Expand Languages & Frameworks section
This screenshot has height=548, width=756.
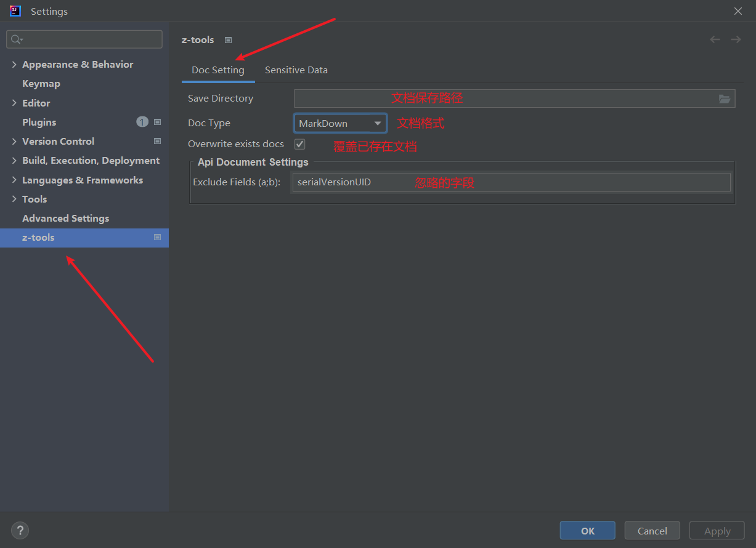(x=14, y=180)
